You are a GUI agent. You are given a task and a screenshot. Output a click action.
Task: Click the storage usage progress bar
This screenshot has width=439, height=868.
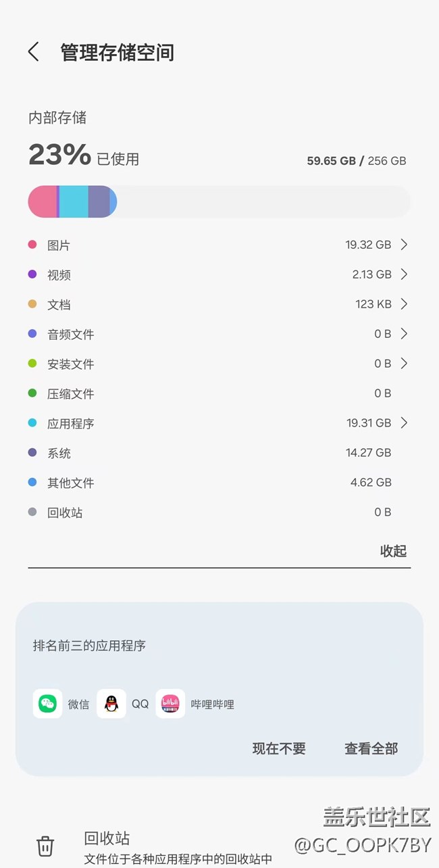pyautogui.click(x=219, y=201)
